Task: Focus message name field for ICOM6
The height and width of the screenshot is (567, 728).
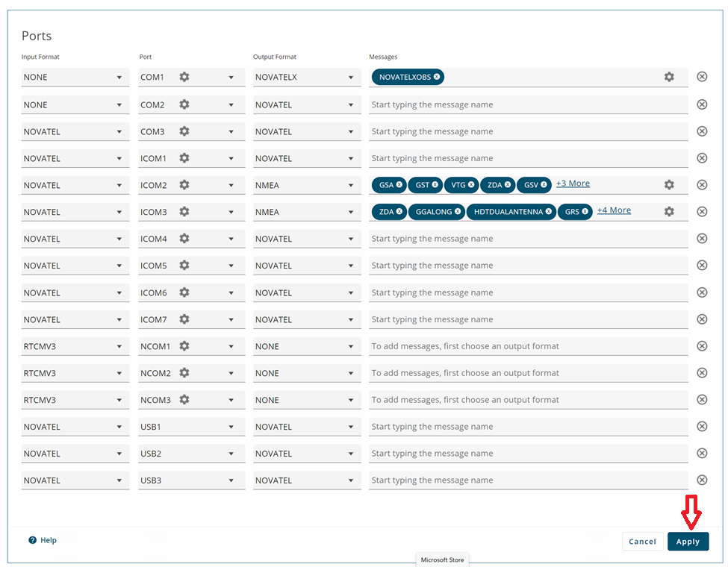Action: [529, 292]
